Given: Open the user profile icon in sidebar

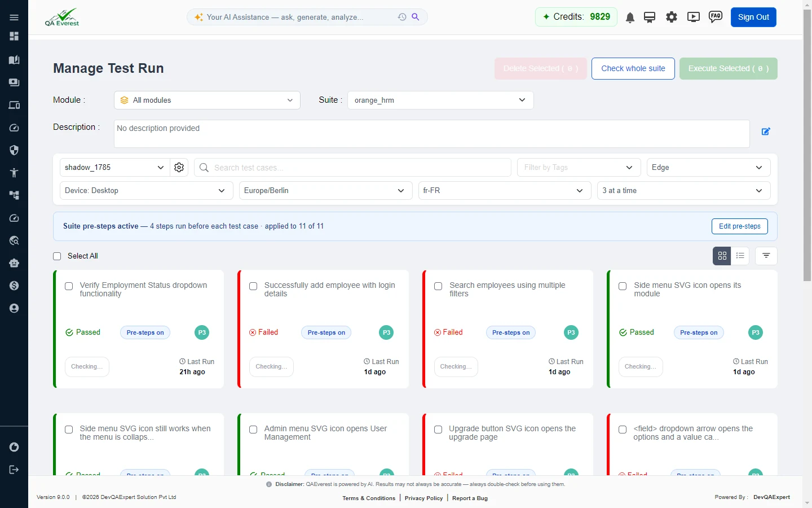Looking at the screenshot, I should tap(14, 308).
